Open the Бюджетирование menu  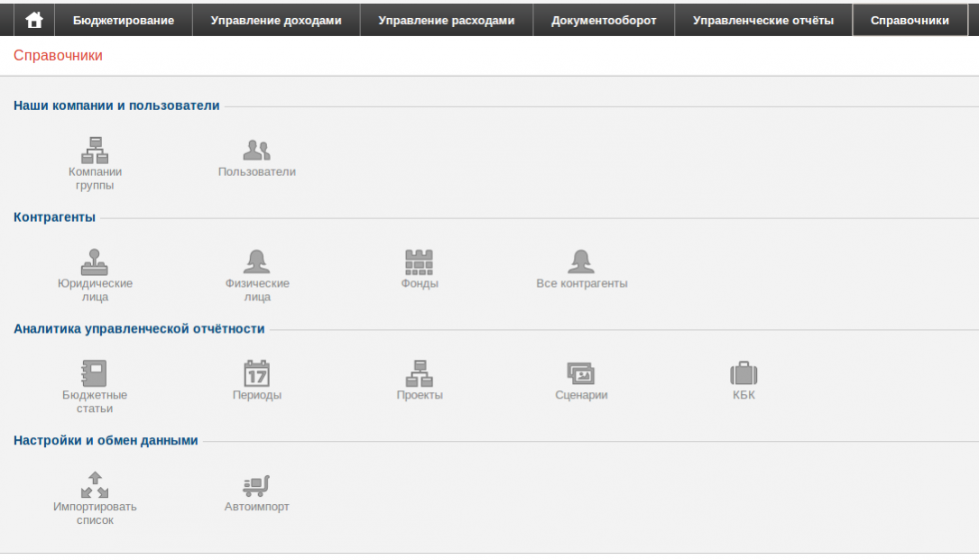pyautogui.click(x=124, y=21)
